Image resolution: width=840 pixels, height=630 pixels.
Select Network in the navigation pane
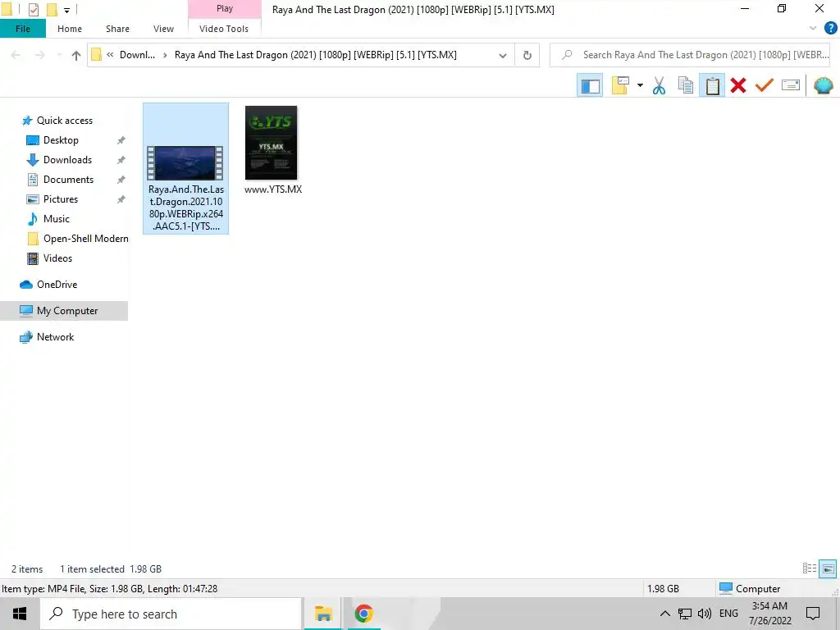click(55, 337)
